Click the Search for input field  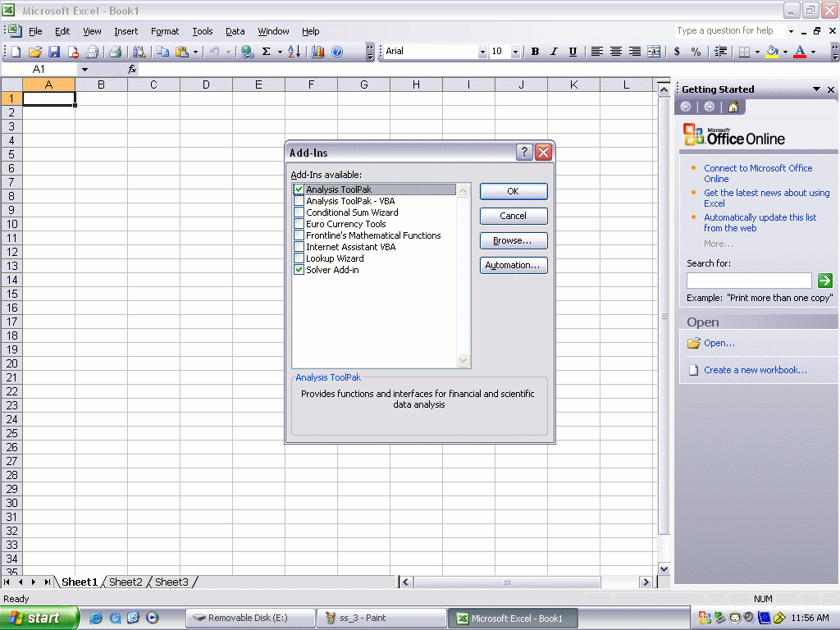click(749, 281)
